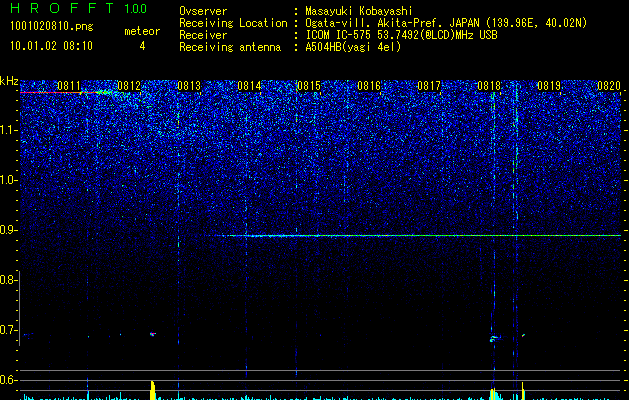The height and width of the screenshot is (400, 629).
Task: Select the Receiving antenna label
Action: 230,47
